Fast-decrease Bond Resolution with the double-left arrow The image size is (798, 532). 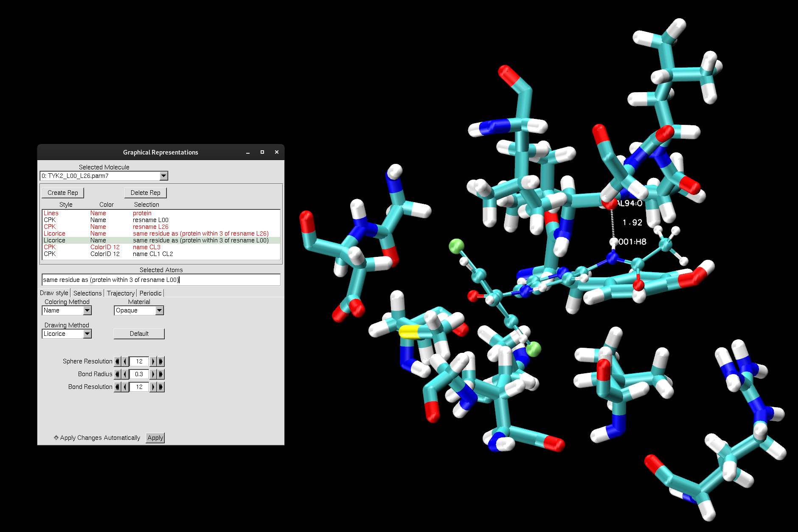(118, 387)
